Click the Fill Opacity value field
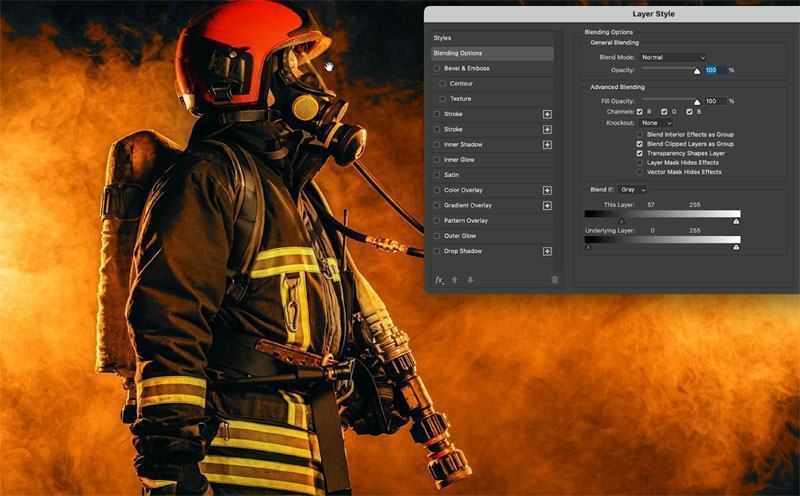Viewport: 800px width, 496px height. pyautogui.click(x=714, y=101)
